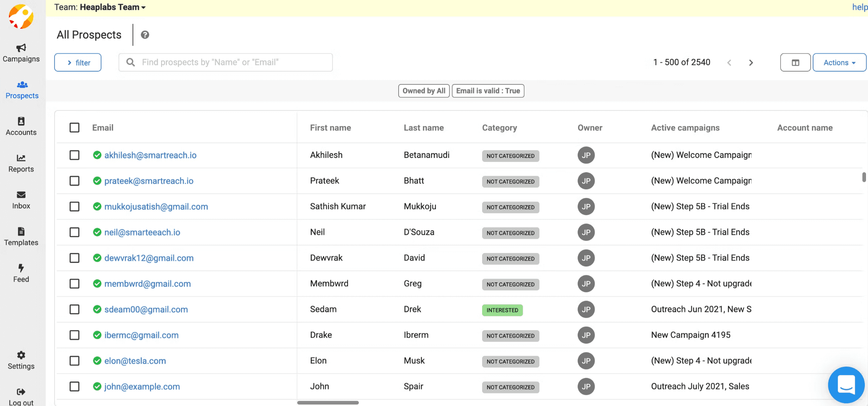Click JP owner avatar for Drake Ibrerm

(586, 335)
